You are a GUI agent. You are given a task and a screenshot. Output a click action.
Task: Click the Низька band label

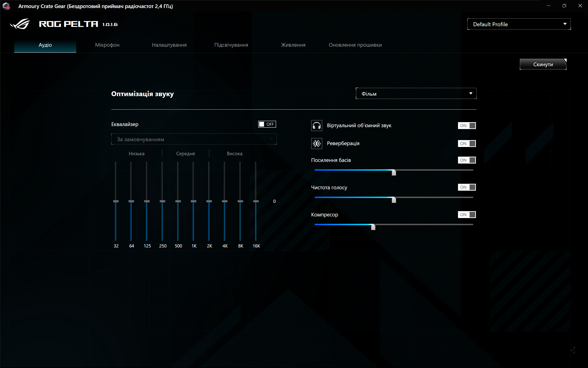point(137,154)
